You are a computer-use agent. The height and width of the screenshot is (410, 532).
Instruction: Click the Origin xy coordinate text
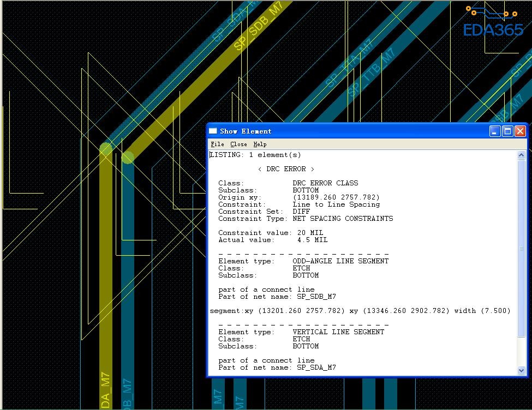pos(336,197)
